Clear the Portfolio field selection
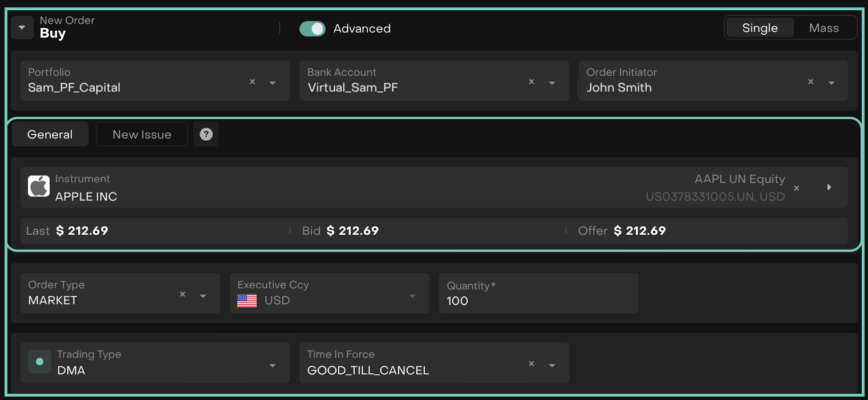The width and height of the screenshot is (868, 400). coord(252,82)
